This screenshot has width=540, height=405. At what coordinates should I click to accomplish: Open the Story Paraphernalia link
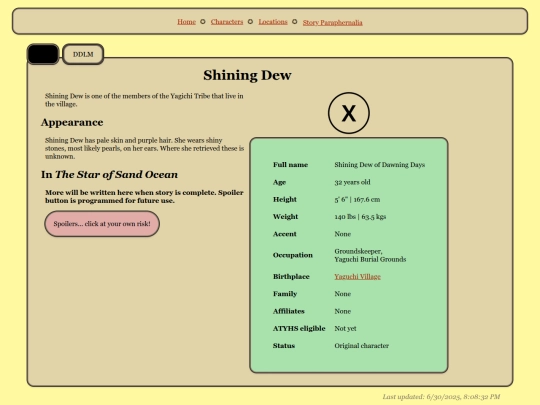click(x=332, y=22)
